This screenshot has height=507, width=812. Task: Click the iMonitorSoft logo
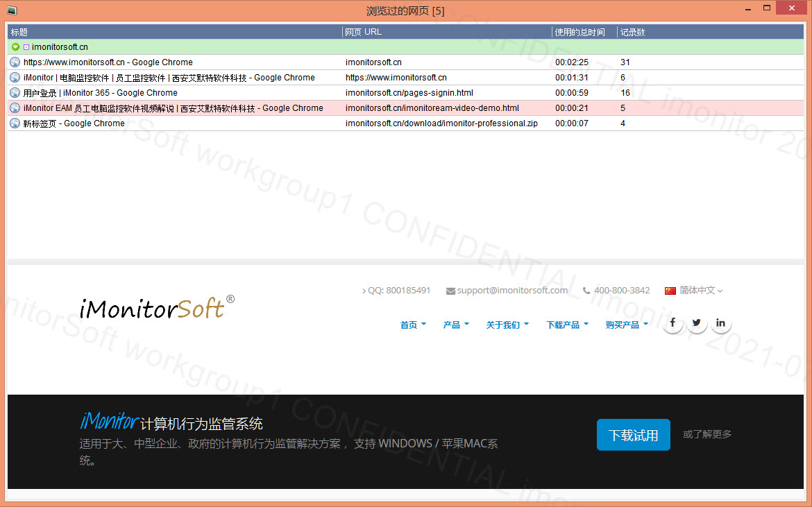158,307
